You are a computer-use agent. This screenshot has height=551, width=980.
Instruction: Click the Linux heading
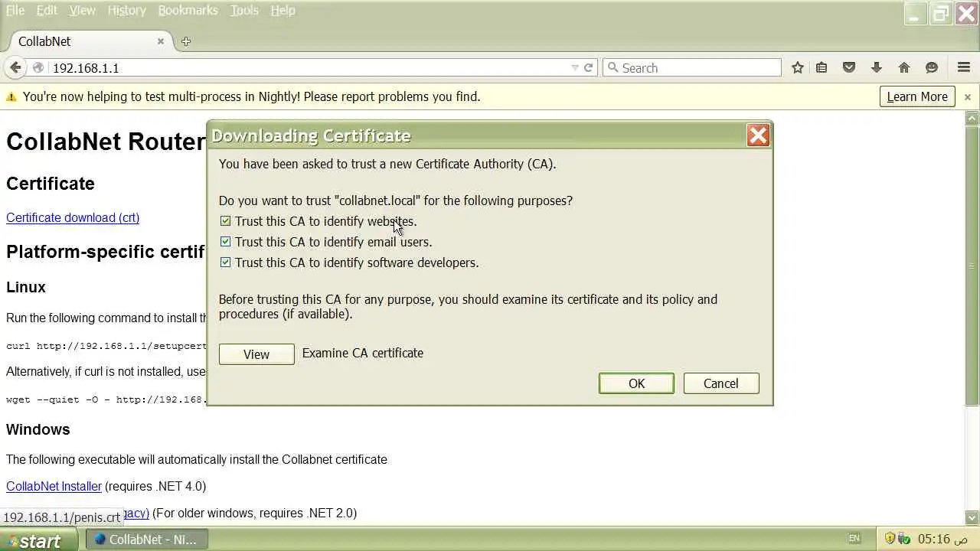point(26,287)
